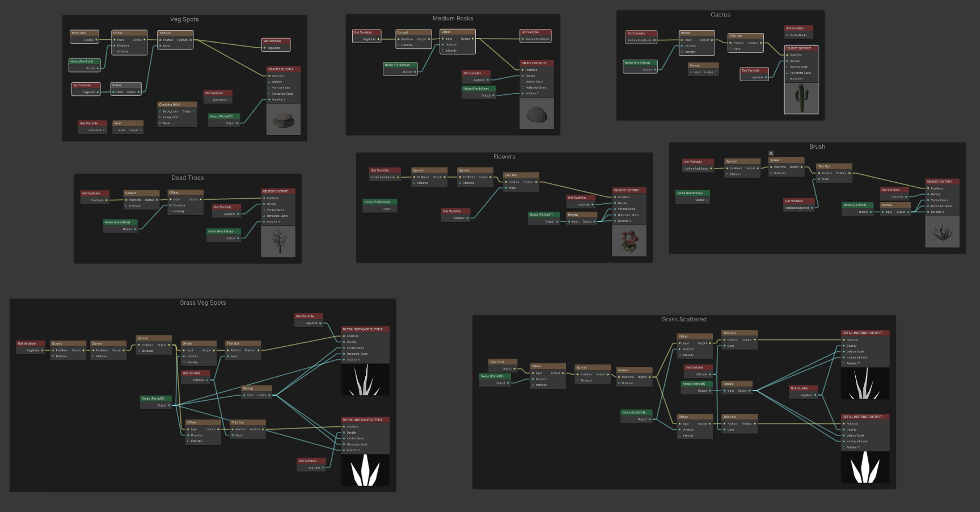The image size is (980, 512).
Task: Select the Shrink node in Veg Spots
Action: point(126,89)
